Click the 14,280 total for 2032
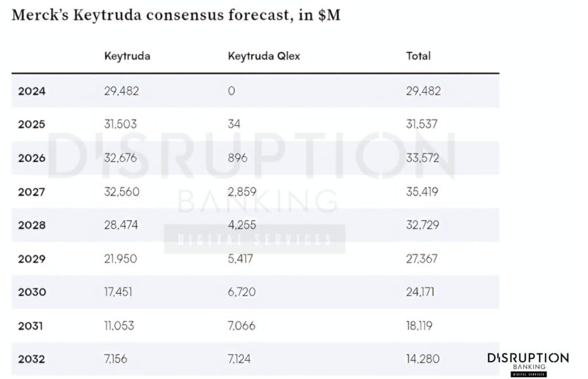 click(x=423, y=359)
